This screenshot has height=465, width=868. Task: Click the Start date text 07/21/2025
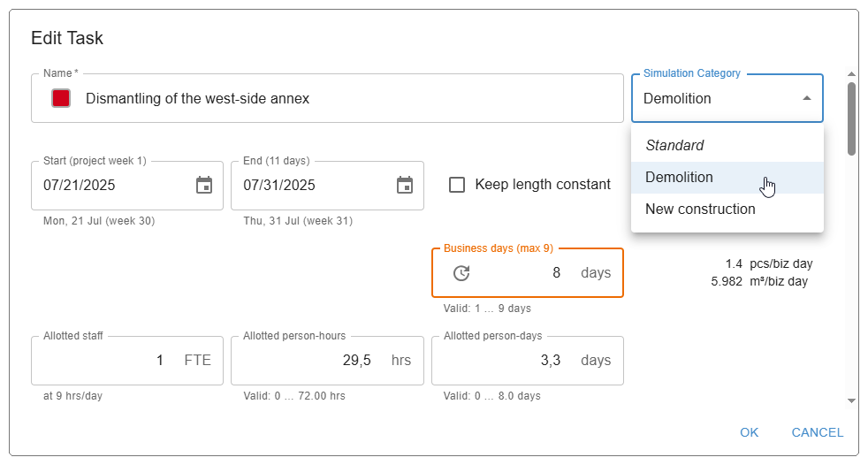tap(80, 186)
